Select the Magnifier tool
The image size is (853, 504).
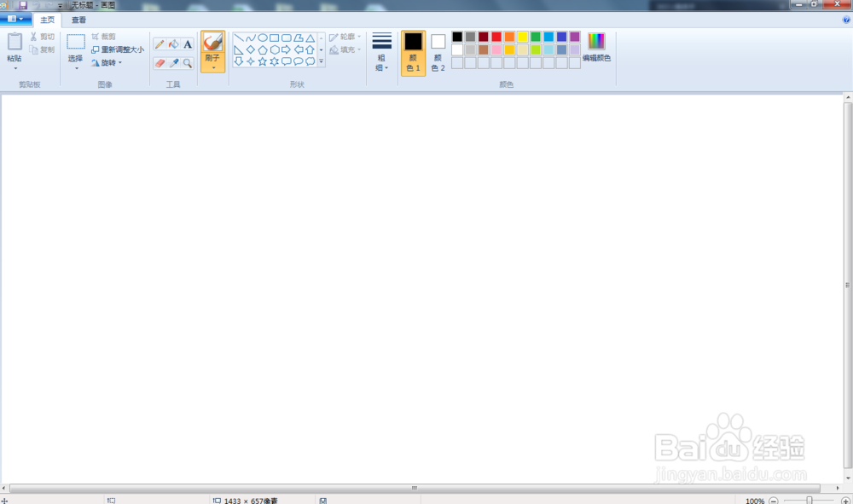click(188, 63)
